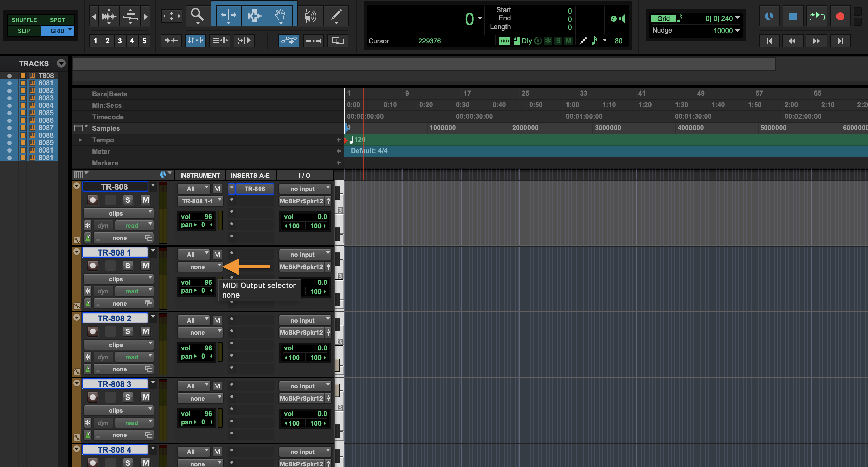This screenshot has height=467, width=868.
Task: Open clips view selector on TR-808 2
Action: (x=119, y=345)
